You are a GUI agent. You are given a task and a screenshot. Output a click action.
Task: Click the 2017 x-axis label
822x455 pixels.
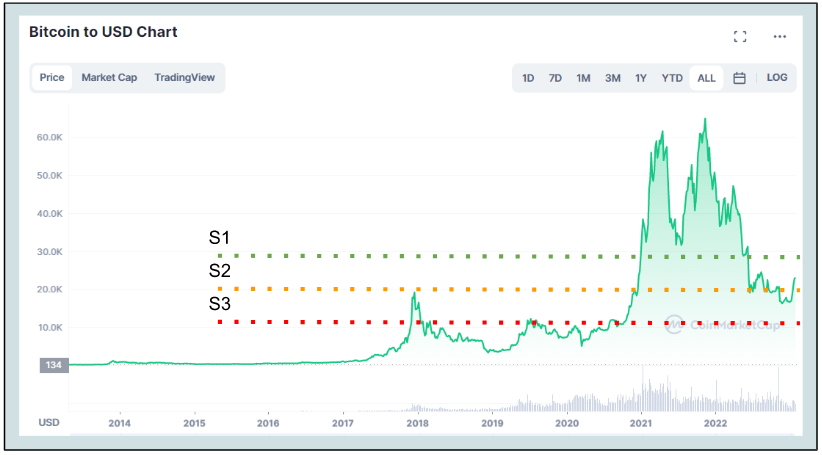[343, 423]
